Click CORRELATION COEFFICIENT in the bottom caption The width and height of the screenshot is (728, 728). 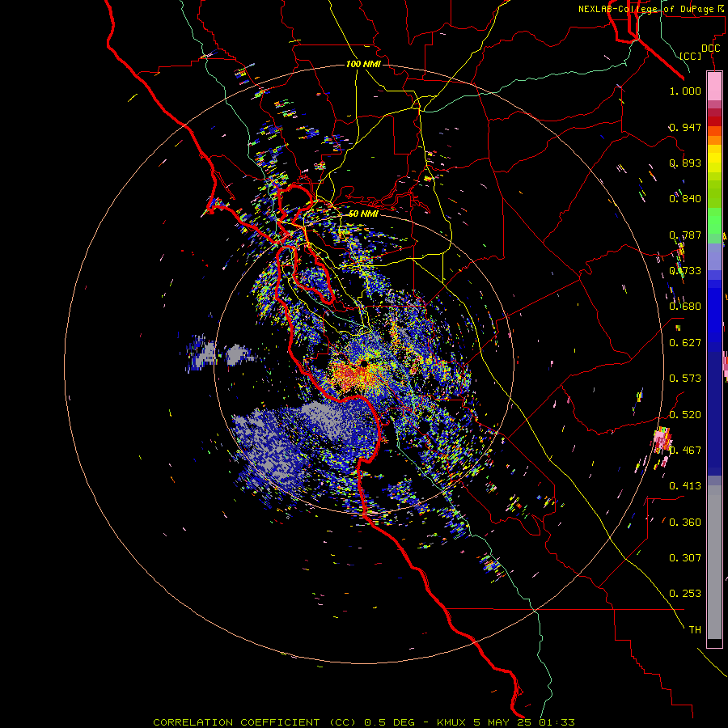(x=236, y=722)
